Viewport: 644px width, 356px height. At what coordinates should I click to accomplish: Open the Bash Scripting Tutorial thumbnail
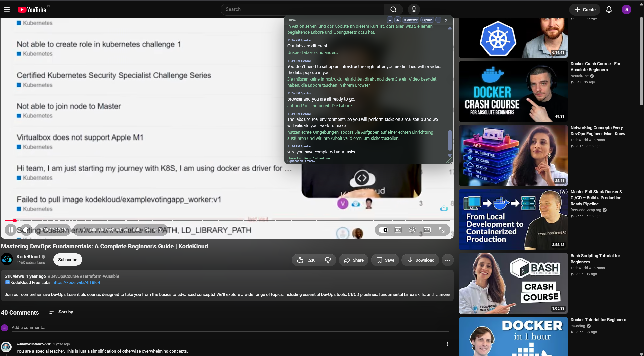pos(513,283)
